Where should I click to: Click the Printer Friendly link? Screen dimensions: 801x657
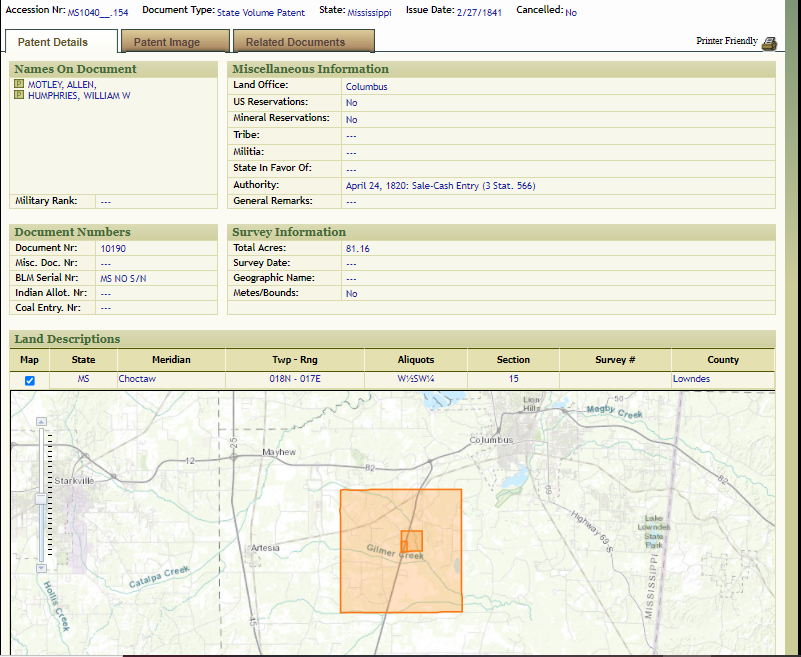726,41
